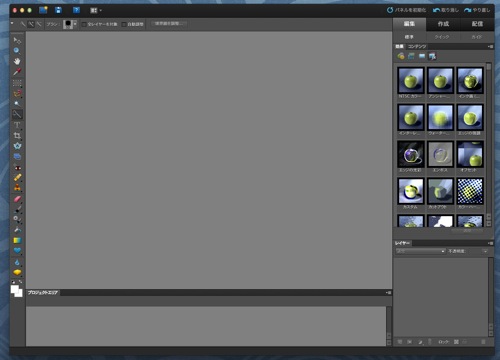500x360 pixels.
Task: Select the Gradient tool
Action: click(17, 240)
